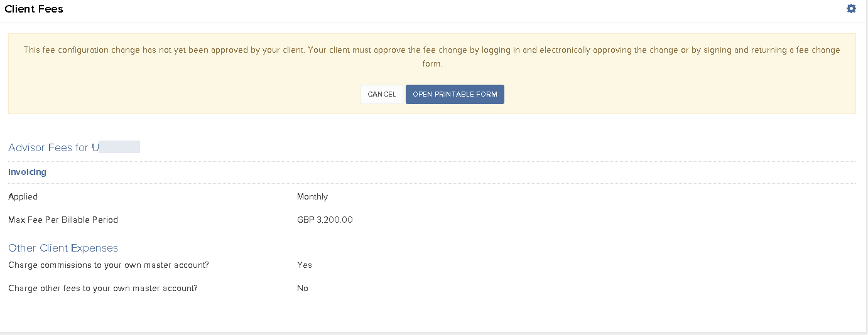The image size is (868, 335).
Task: Select the Monthly applied value
Action: coord(312,196)
